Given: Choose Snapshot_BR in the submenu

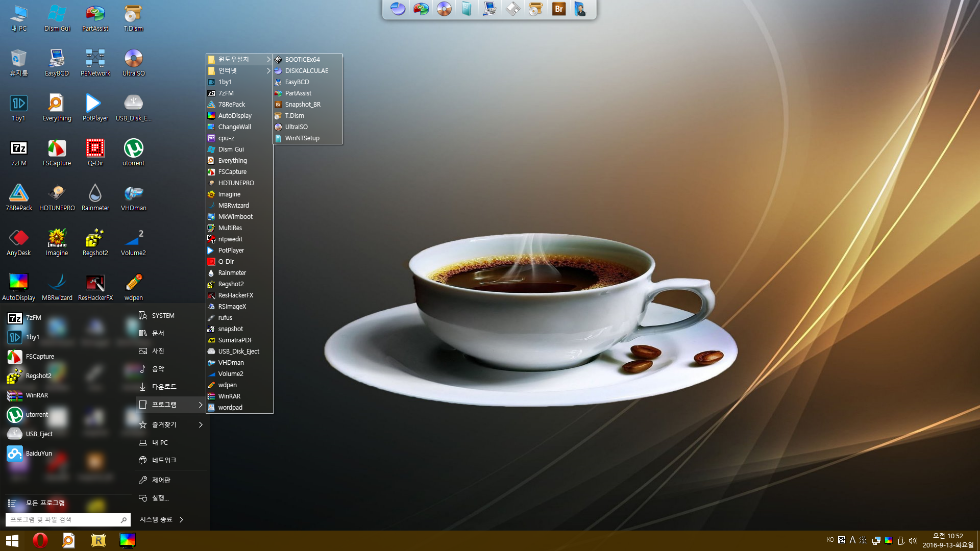Looking at the screenshot, I should click(307, 105).
